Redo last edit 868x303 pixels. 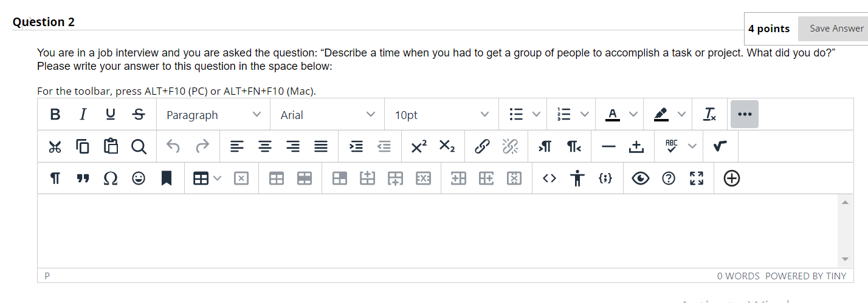[201, 146]
